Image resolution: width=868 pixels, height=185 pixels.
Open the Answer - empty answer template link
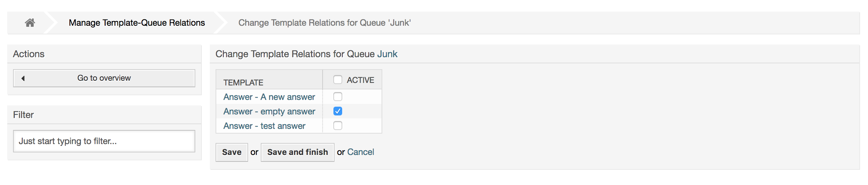269,112
